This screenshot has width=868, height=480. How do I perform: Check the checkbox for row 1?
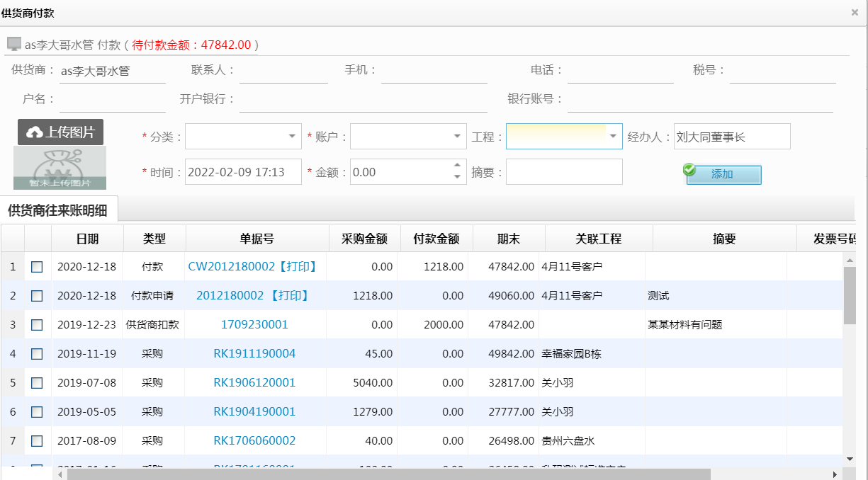pyautogui.click(x=37, y=267)
